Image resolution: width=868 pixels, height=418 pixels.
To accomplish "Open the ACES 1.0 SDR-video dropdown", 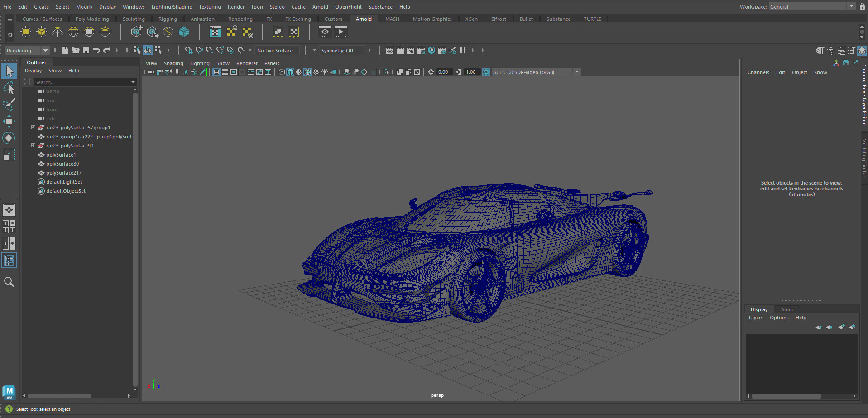I will click(x=576, y=71).
